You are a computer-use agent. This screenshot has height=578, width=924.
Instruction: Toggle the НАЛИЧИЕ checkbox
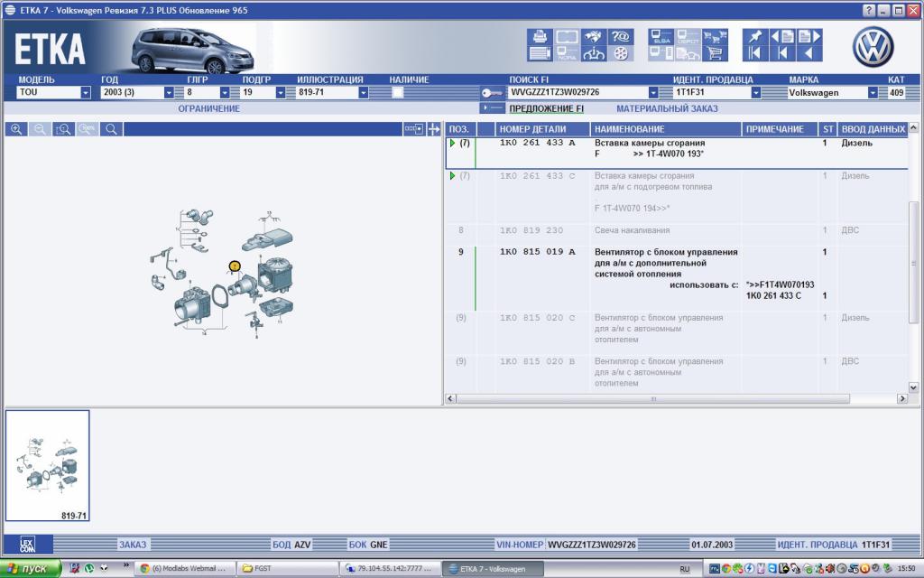click(398, 93)
